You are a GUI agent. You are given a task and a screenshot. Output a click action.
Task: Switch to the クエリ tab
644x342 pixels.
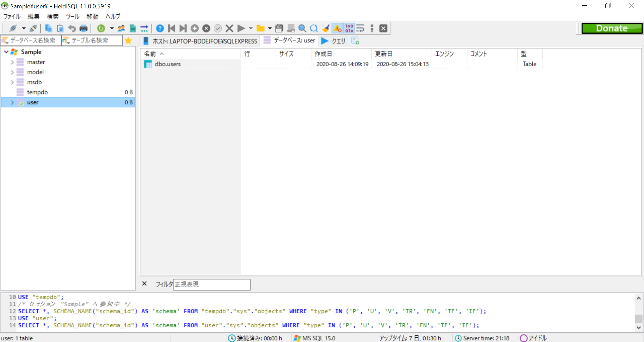point(333,41)
